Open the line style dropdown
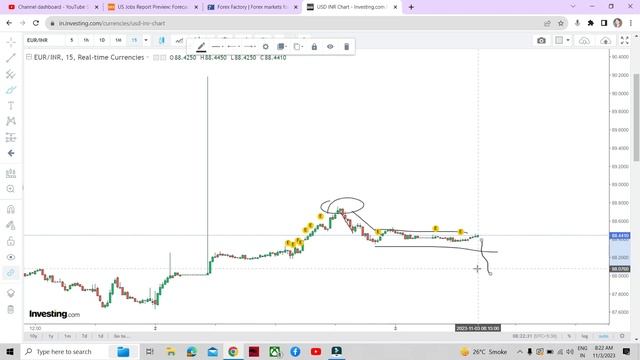640x360 pixels. pos(217,47)
